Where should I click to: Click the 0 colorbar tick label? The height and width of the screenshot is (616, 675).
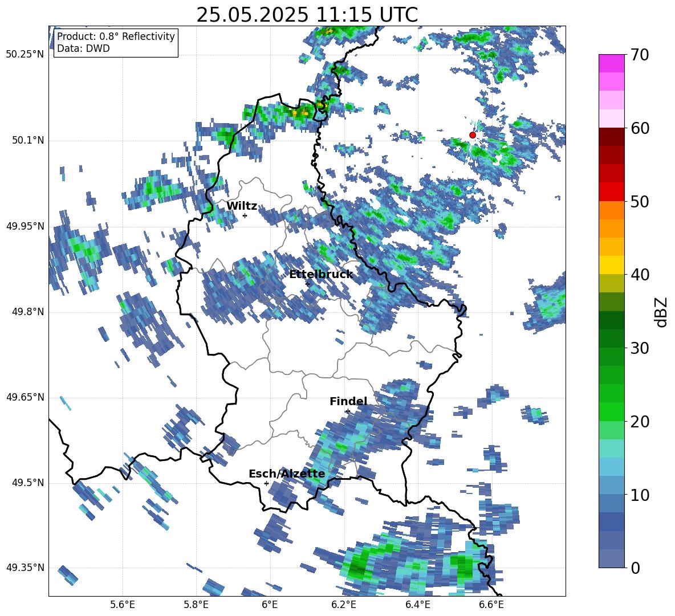[635, 568]
